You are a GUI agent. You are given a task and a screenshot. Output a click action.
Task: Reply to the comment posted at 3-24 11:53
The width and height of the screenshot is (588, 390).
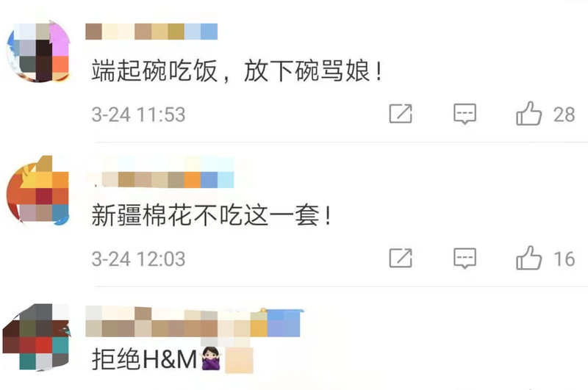[x=465, y=114]
